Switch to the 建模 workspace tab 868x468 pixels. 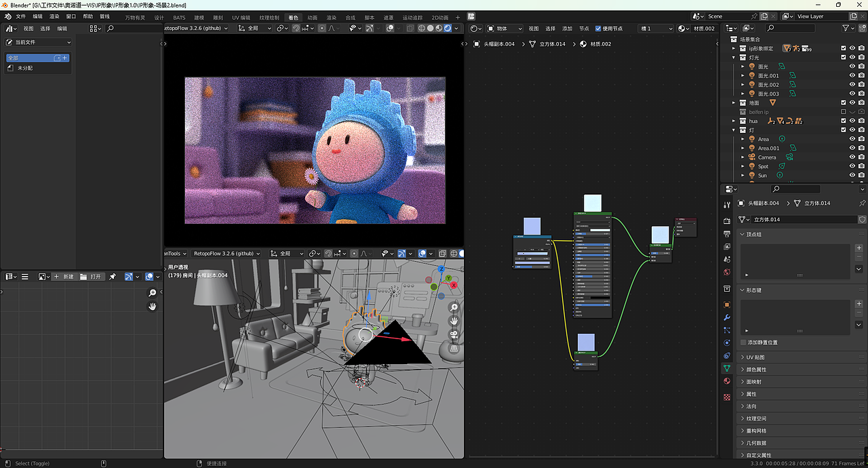coord(199,17)
